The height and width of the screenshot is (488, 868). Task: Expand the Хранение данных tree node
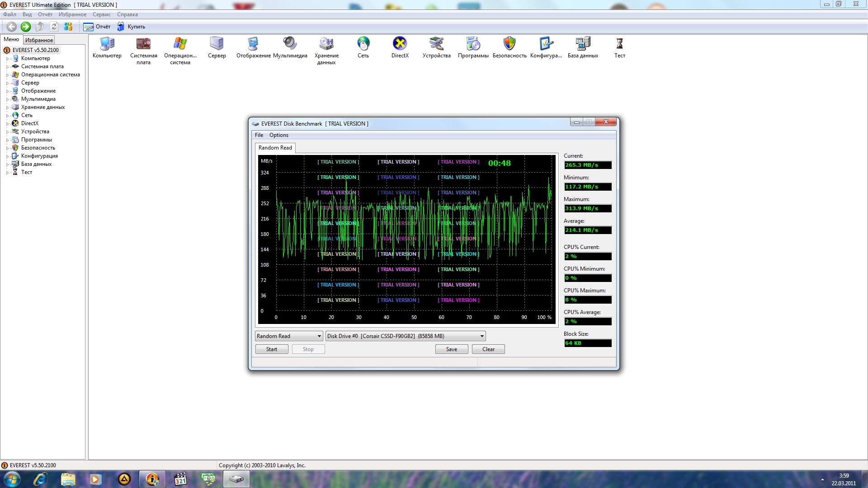click(x=7, y=108)
